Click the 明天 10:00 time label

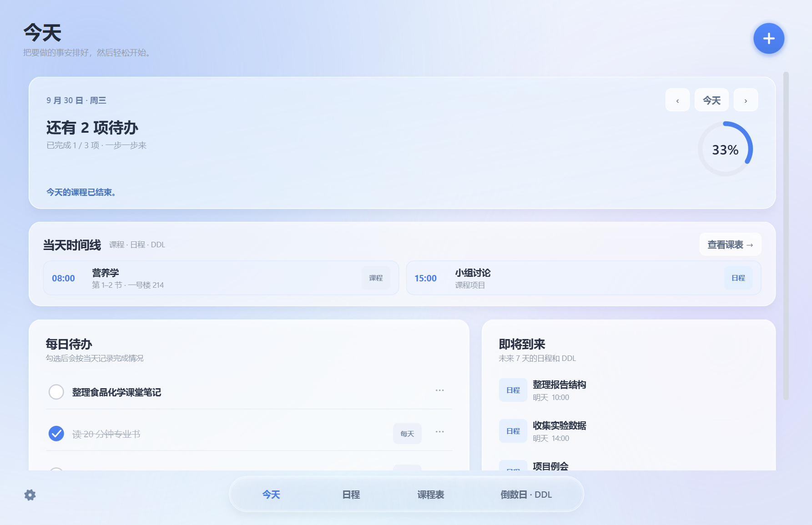[551, 397]
